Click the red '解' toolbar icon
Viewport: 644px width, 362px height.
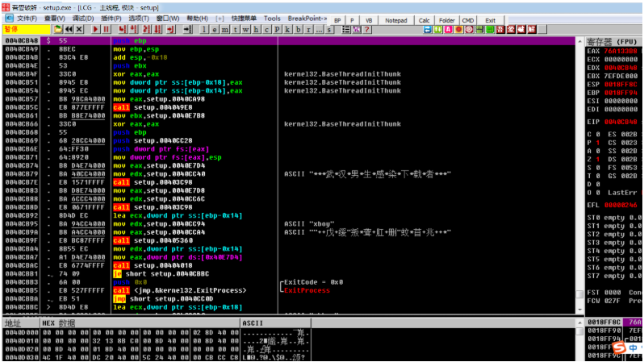click(x=532, y=30)
